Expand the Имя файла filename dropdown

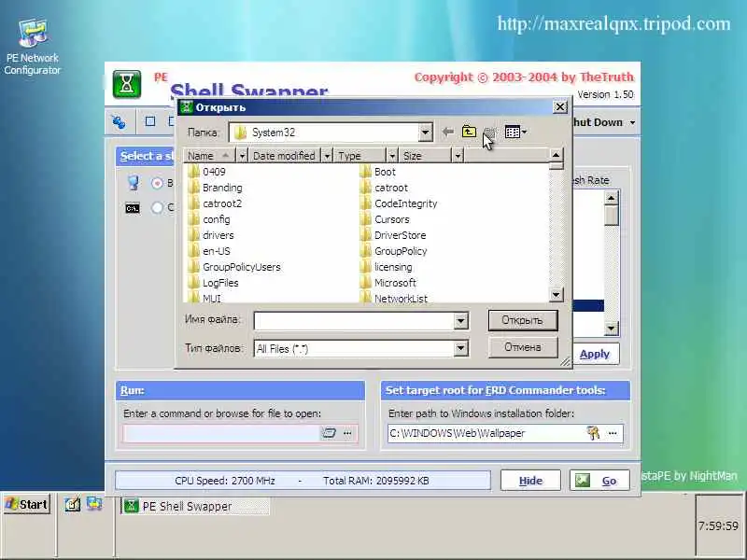tap(460, 321)
